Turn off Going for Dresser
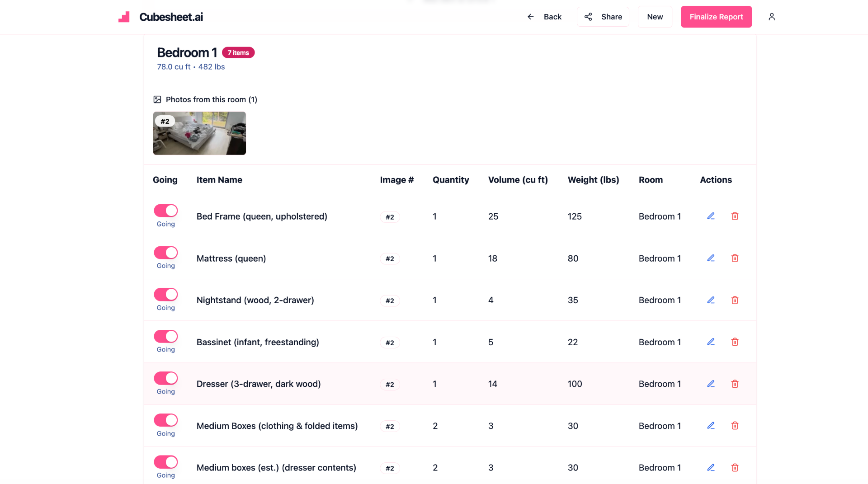Image resolution: width=868 pixels, height=484 pixels. pyautogui.click(x=165, y=378)
